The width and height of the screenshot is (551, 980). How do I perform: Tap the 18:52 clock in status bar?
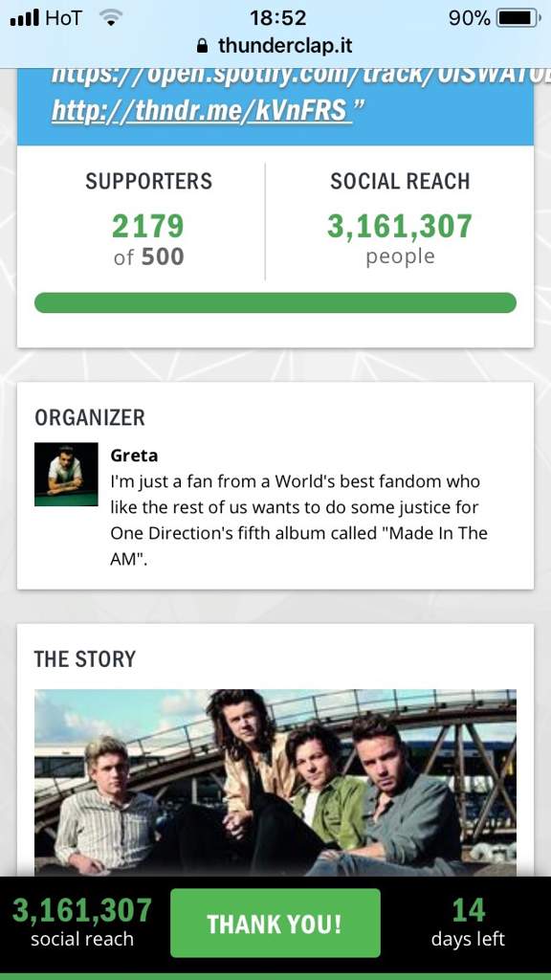coord(278,18)
